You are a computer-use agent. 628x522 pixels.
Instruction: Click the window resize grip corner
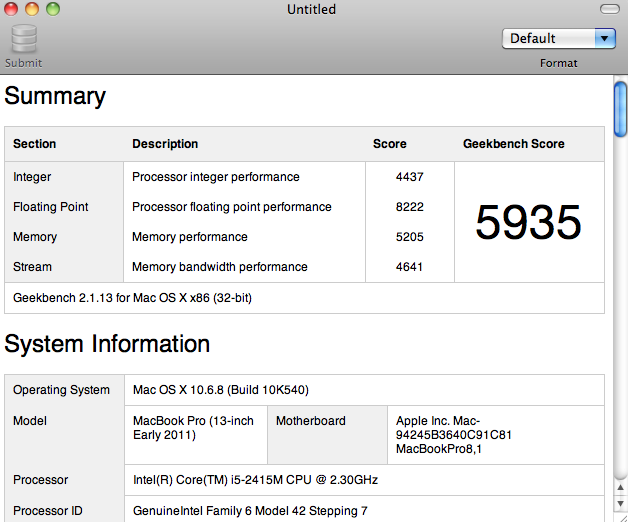622,518
